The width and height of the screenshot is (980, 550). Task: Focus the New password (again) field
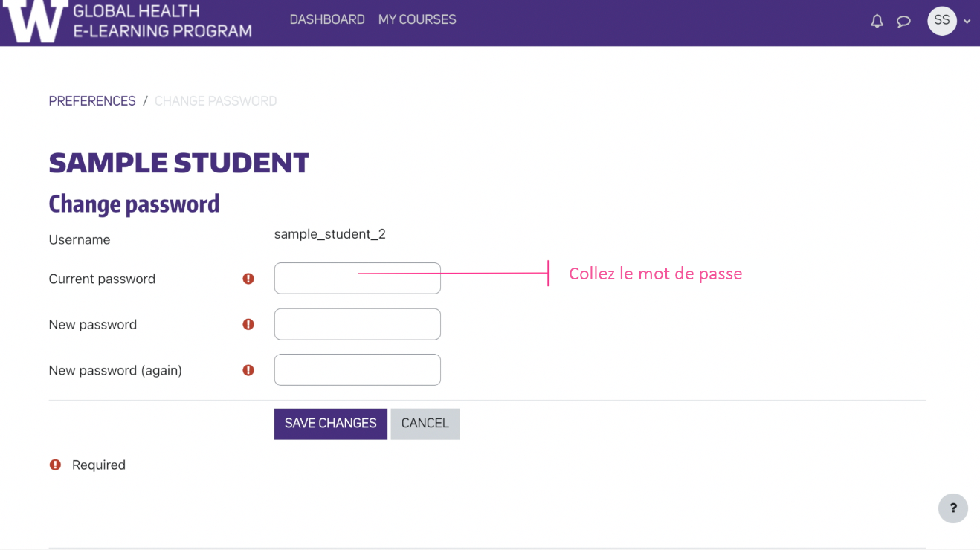[x=357, y=370]
